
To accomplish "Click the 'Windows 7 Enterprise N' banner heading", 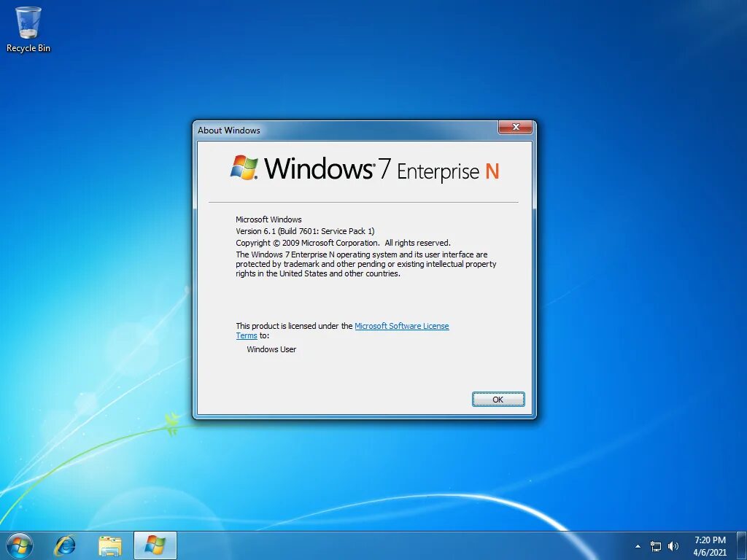I will (365, 169).
